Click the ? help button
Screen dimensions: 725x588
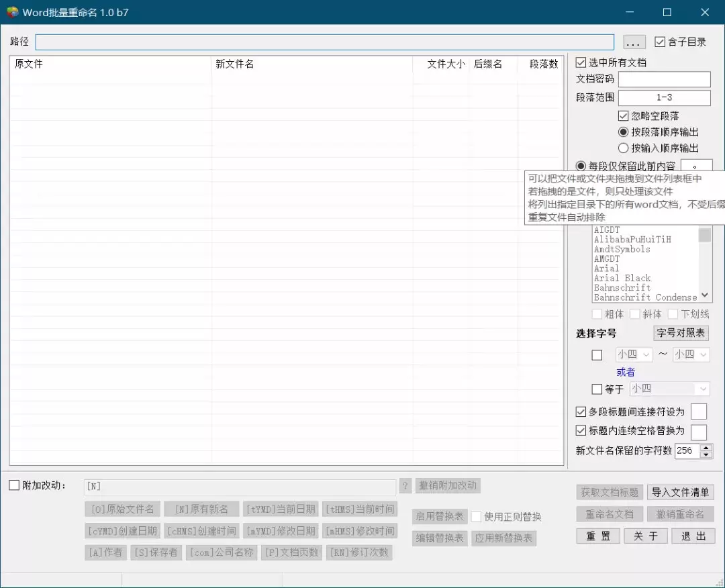pyautogui.click(x=405, y=486)
